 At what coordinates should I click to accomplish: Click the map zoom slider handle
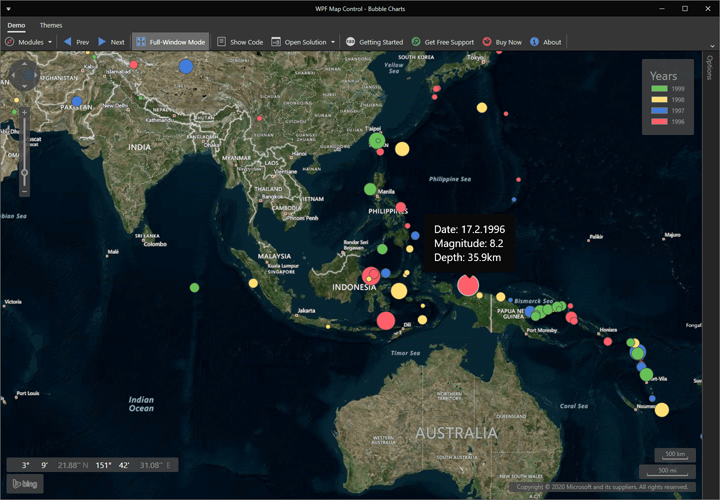[x=24, y=172]
